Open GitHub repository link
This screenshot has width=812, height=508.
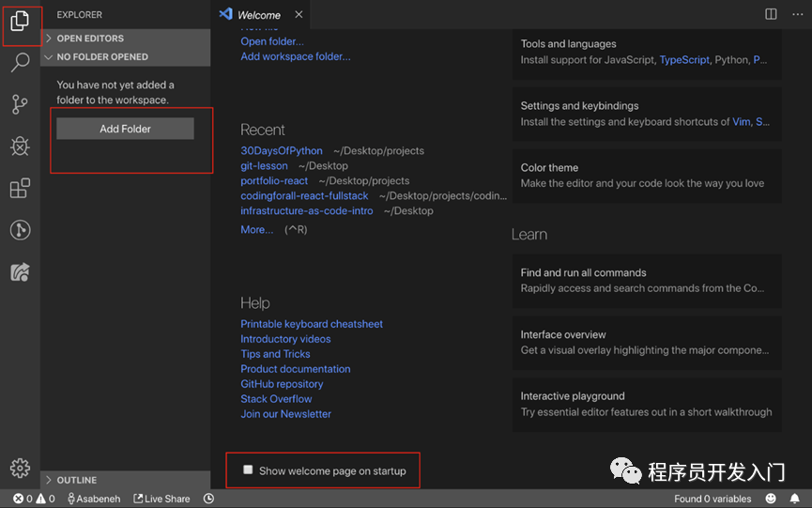pos(282,384)
